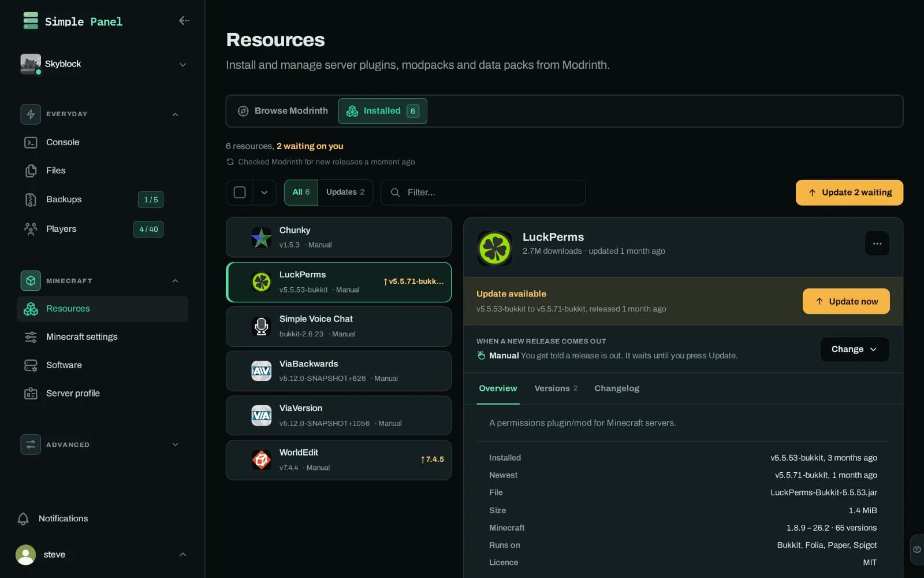This screenshot has height=578, width=924.
Task: Click the Filter search field
Action: [x=483, y=192]
